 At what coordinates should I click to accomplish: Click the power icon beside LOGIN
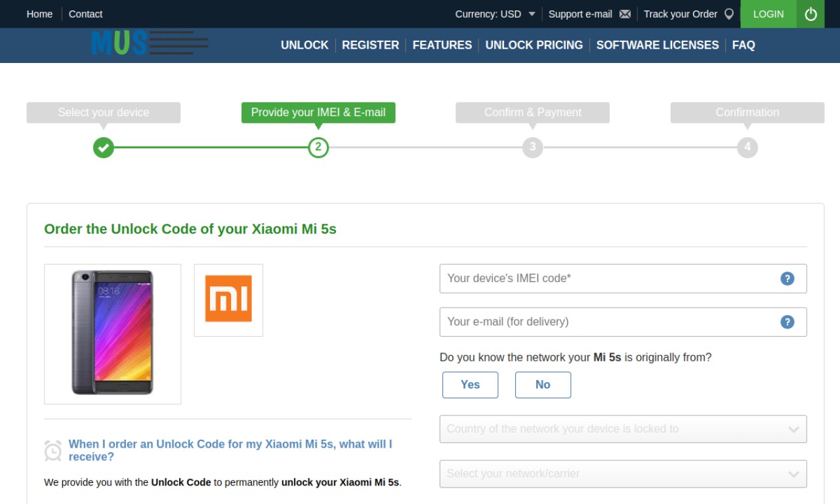(x=811, y=14)
